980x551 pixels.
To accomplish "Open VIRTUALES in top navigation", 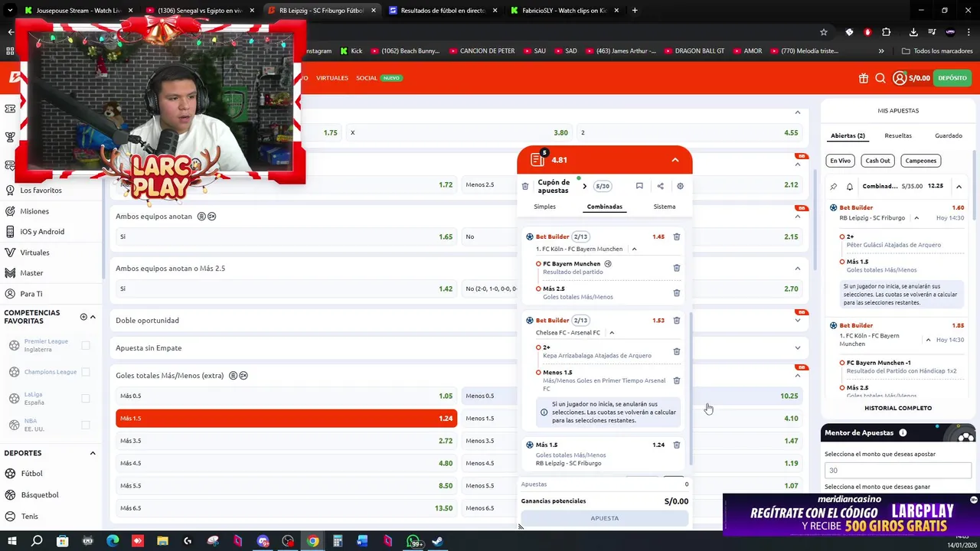I will pos(332,78).
